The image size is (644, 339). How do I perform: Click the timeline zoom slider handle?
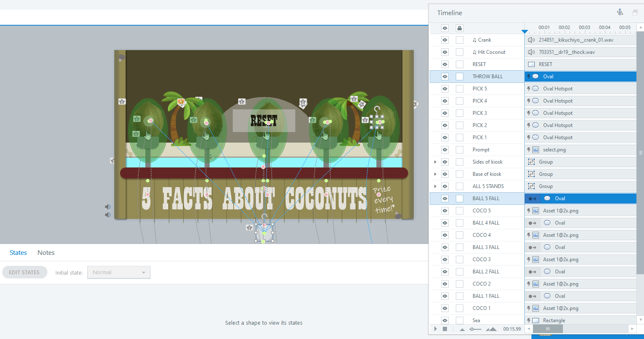coord(472,329)
